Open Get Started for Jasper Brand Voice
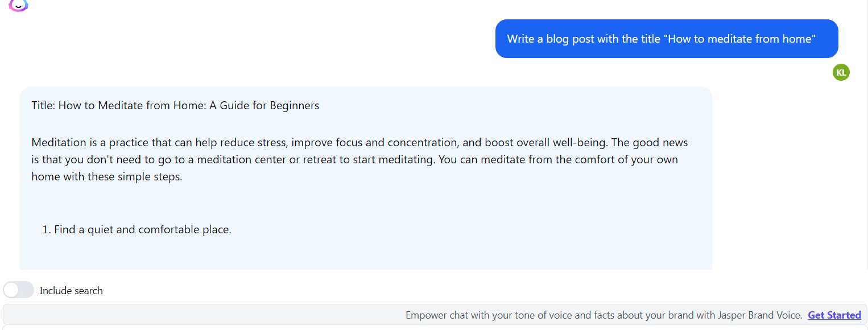 [x=834, y=315]
